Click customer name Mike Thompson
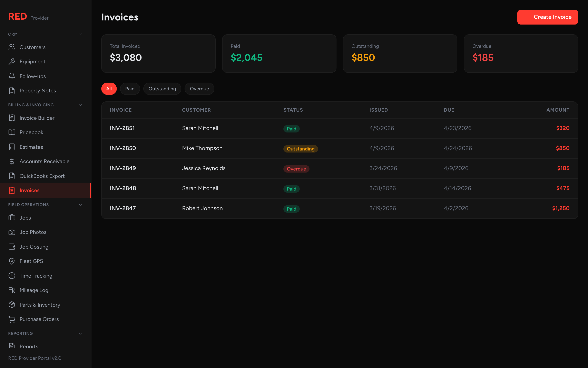Screen dimensions: 588x368 pos(202,148)
